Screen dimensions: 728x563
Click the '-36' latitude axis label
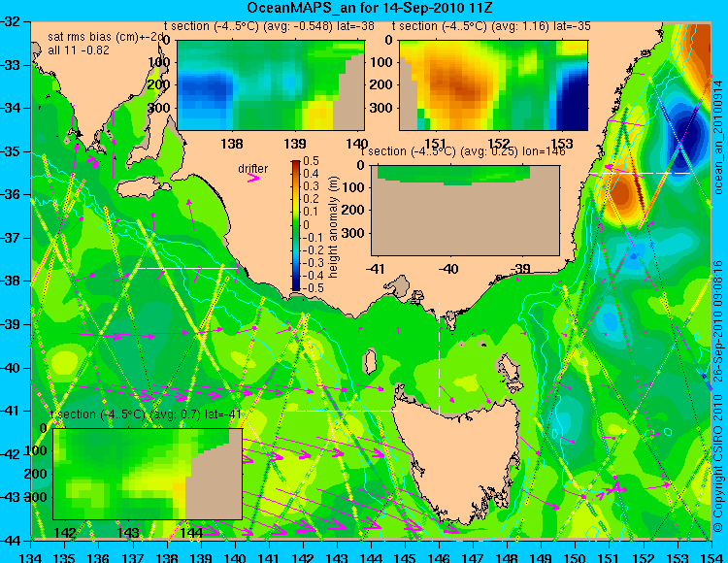pos(11,194)
